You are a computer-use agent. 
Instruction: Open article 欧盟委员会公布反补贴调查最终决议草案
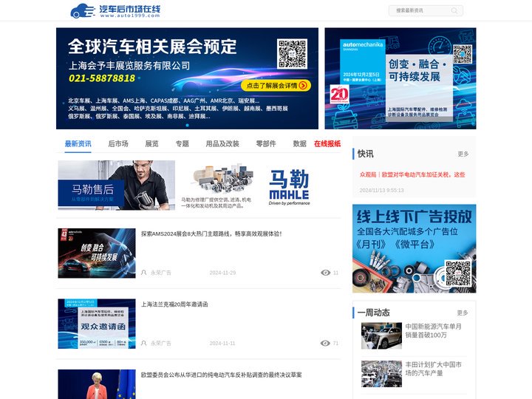coord(221,375)
